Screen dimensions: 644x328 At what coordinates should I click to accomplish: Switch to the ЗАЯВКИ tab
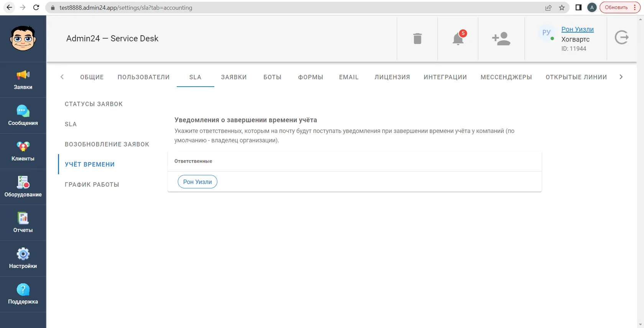coord(234,77)
